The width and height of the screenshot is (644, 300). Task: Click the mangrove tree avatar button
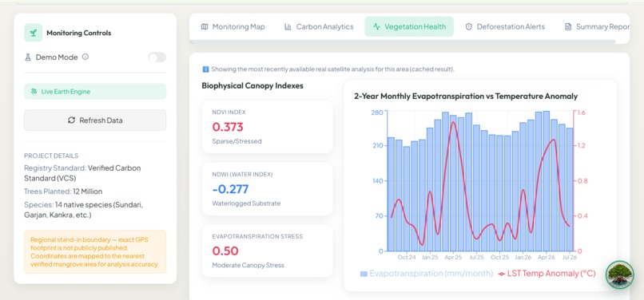point(620,275)
